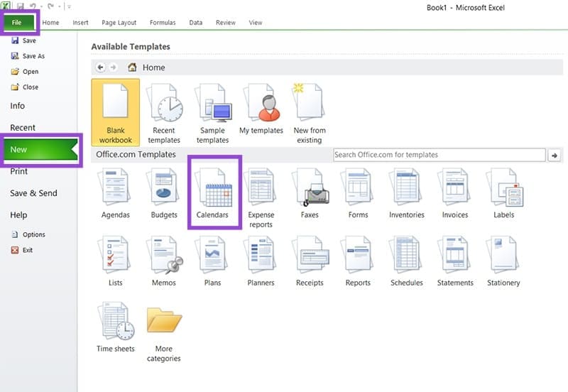
Task: Open the Page Layout tab
Action: (119, 23)
